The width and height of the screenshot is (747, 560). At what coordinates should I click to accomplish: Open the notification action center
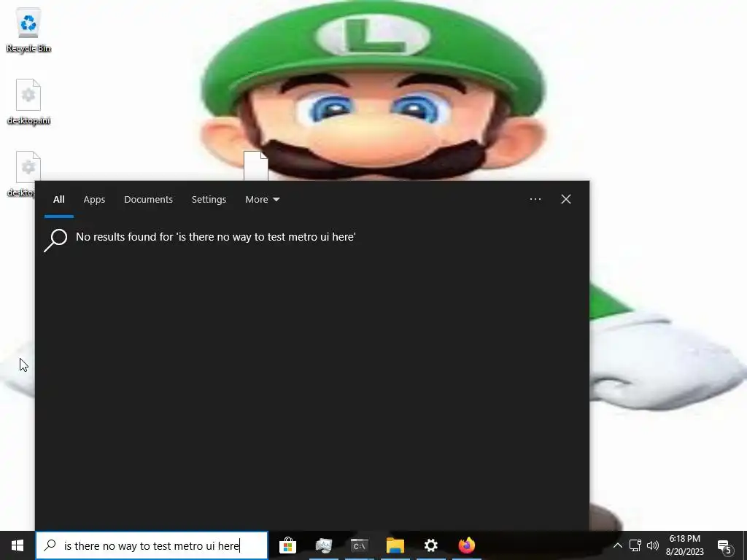click(724, 546)
